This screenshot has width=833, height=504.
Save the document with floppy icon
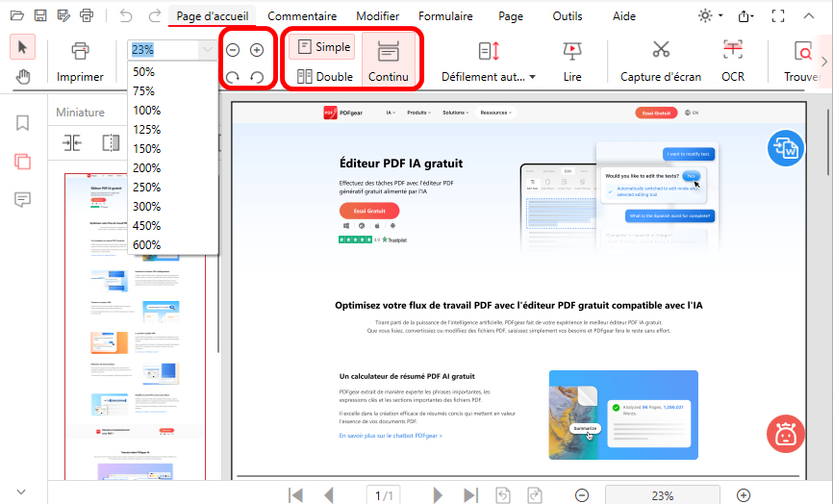pyautogui.click(x=40, y=16)
